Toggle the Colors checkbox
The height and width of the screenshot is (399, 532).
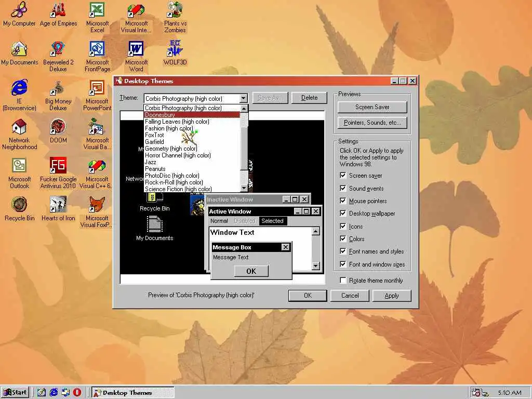coord(343,238)
